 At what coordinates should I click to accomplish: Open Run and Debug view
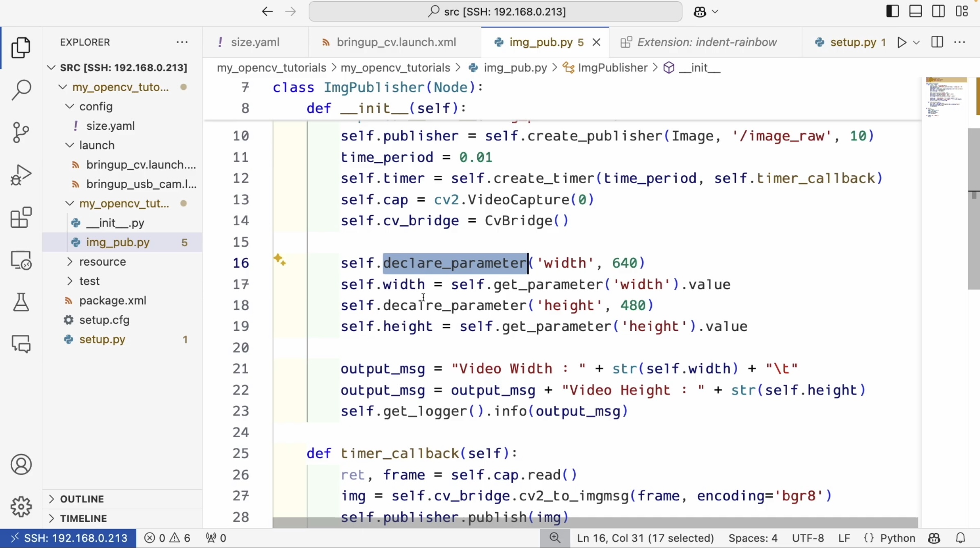21,175
